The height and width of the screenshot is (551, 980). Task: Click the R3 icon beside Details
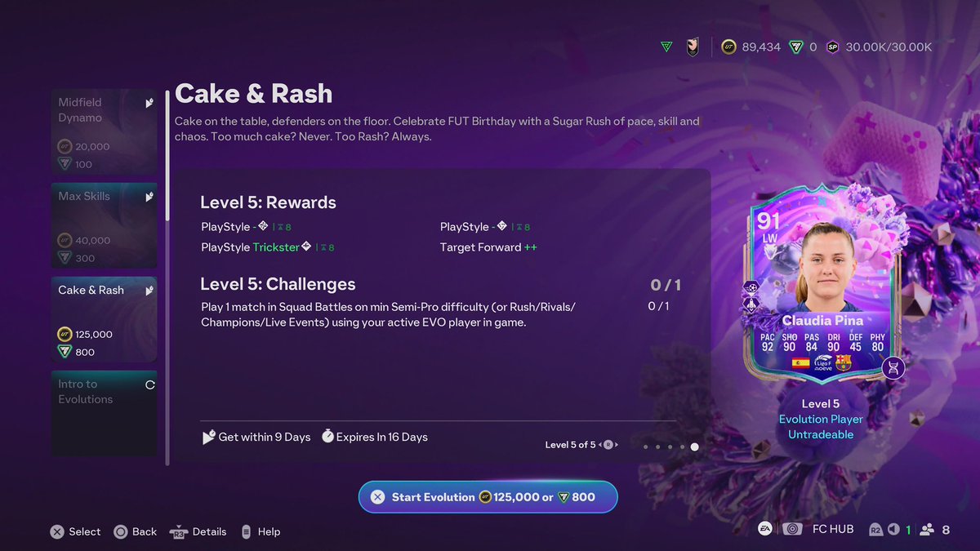[x=178, y=532]
